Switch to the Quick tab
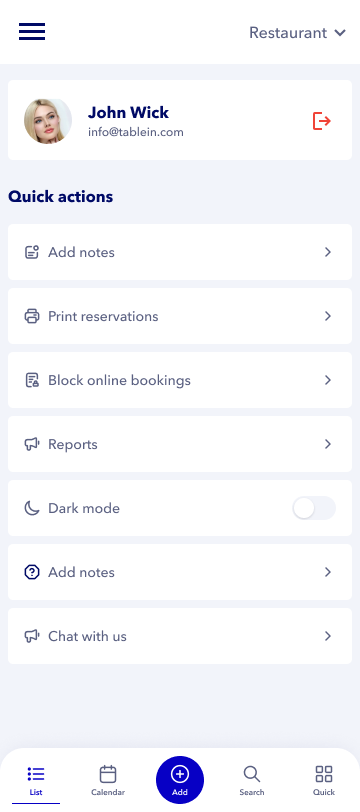The width and height of the screenshot is (360, 812). pos(324,780)
